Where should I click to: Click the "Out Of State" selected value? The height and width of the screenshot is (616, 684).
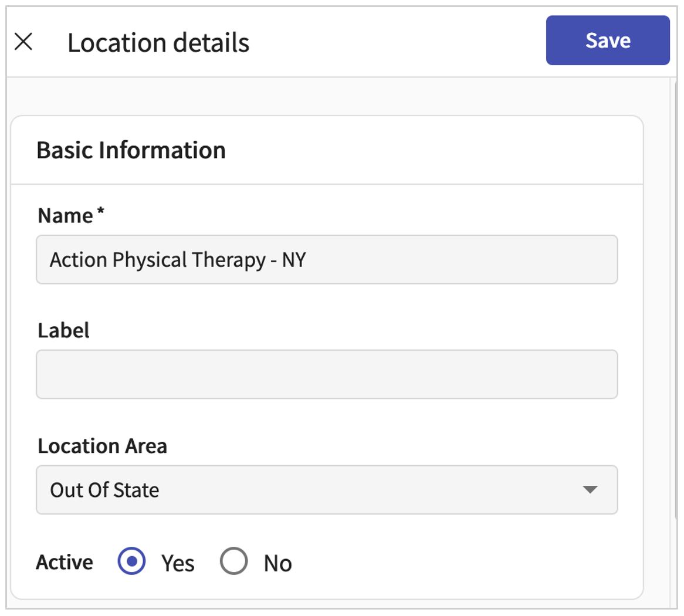click(x=104, y=490)
